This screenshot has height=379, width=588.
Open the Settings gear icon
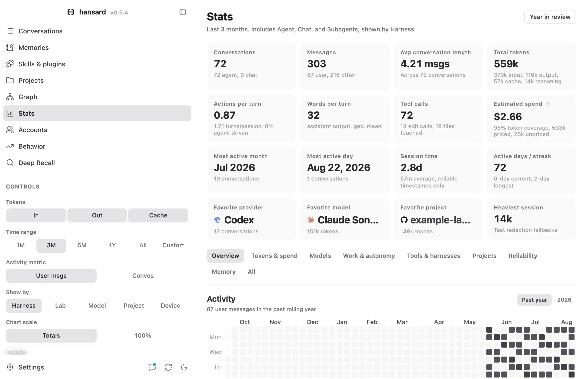pyautogui.click(x=10, y=367)
